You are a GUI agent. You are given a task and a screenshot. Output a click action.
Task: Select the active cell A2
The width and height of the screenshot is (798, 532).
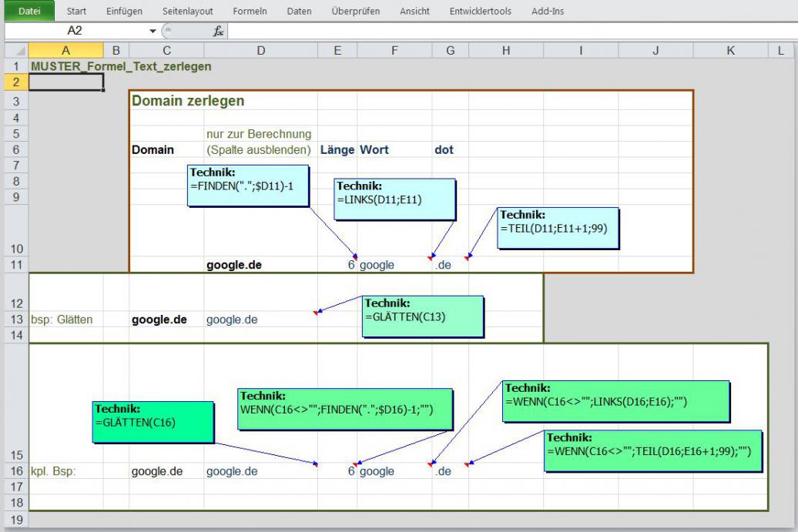coord(65,82)
